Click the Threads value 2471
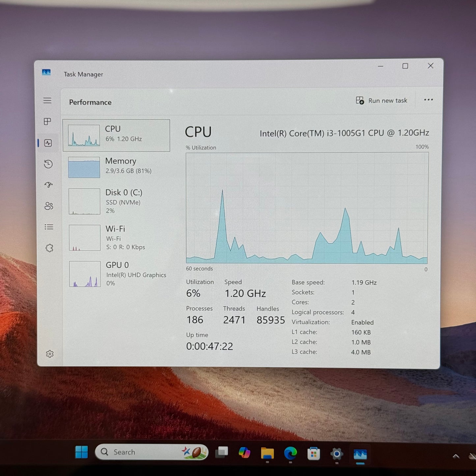The height and width of the screenshot is (476, 476). 234,320
